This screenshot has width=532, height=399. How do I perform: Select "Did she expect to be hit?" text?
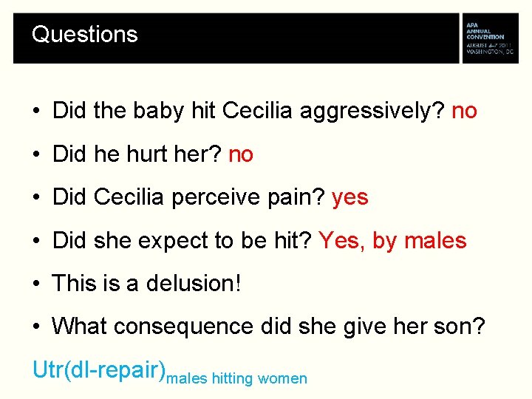tap(183, 241)
